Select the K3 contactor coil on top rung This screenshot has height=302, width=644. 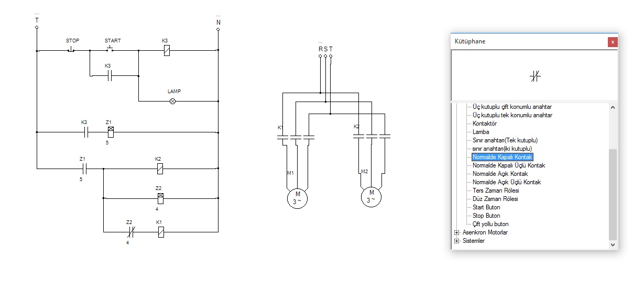166,51
